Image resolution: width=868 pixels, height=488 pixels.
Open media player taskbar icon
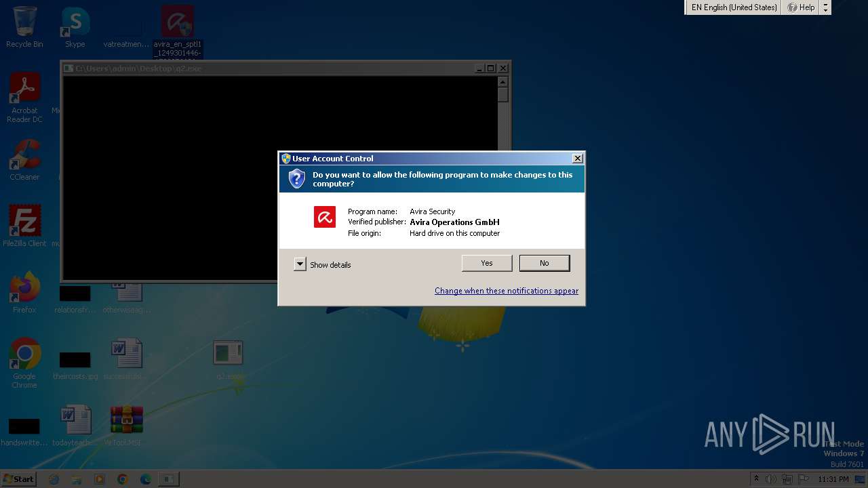100,479
